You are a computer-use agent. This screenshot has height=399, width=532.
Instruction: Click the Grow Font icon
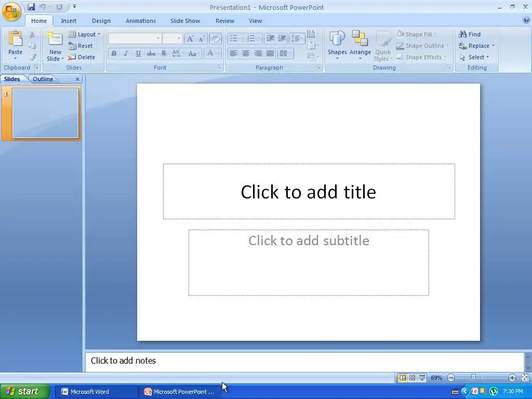coord(190,38)
